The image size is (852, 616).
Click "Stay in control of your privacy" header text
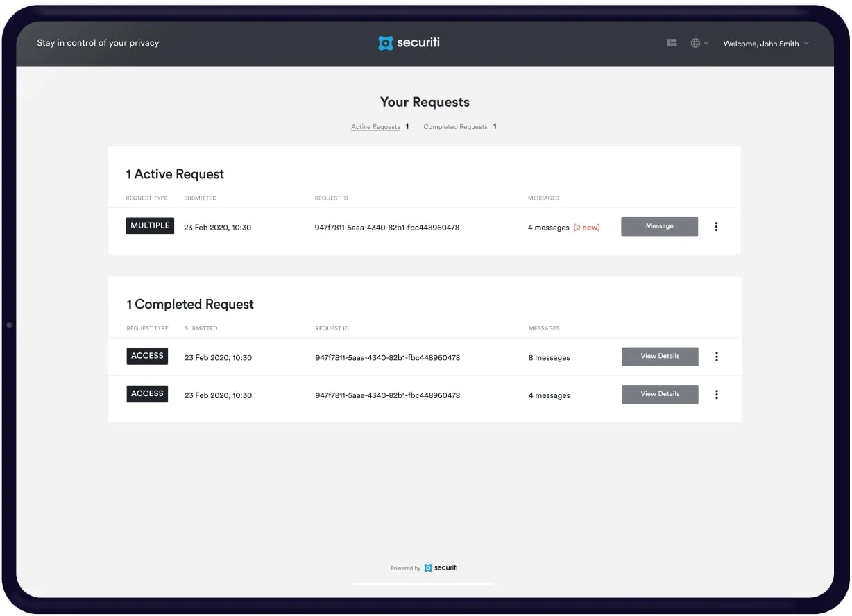tap(98, 43)
